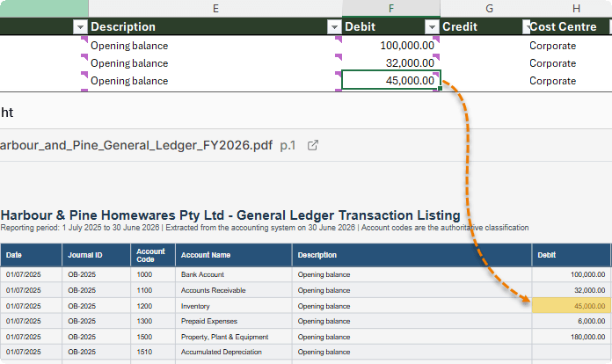The height and width of the screenshot is (364, 612).
Task: Click Bank Account in the PDF table
Action: pos(202,274)
